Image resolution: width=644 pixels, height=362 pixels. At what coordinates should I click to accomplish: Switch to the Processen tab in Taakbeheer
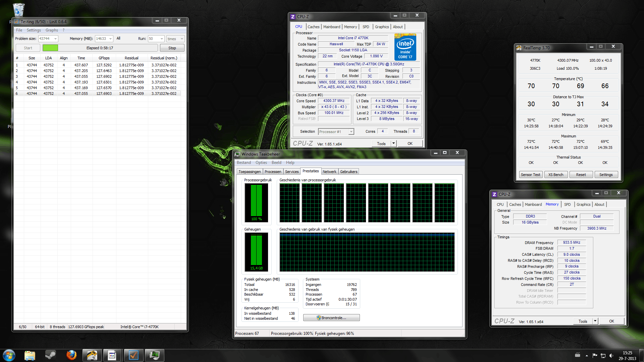click(x=273, y=172)
